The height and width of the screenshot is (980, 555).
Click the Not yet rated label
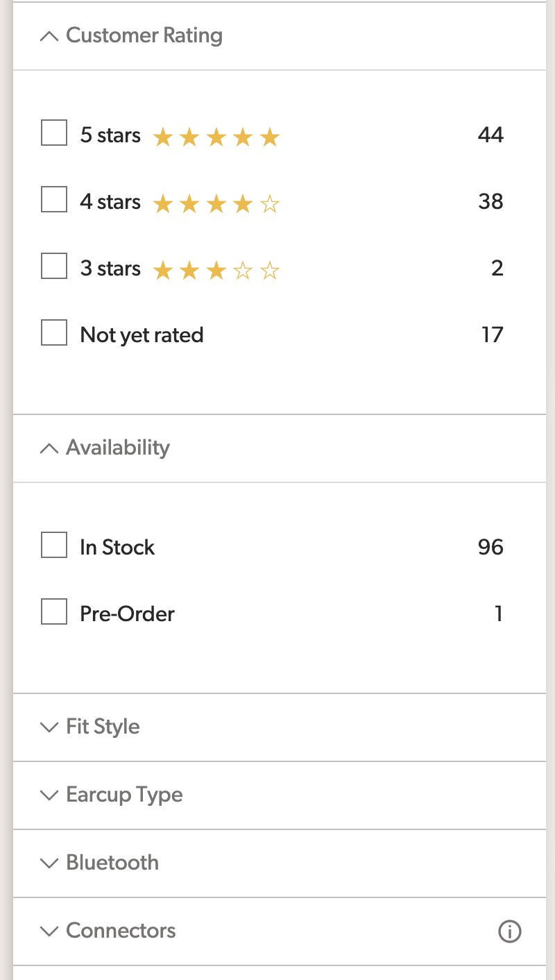[142, 335]
